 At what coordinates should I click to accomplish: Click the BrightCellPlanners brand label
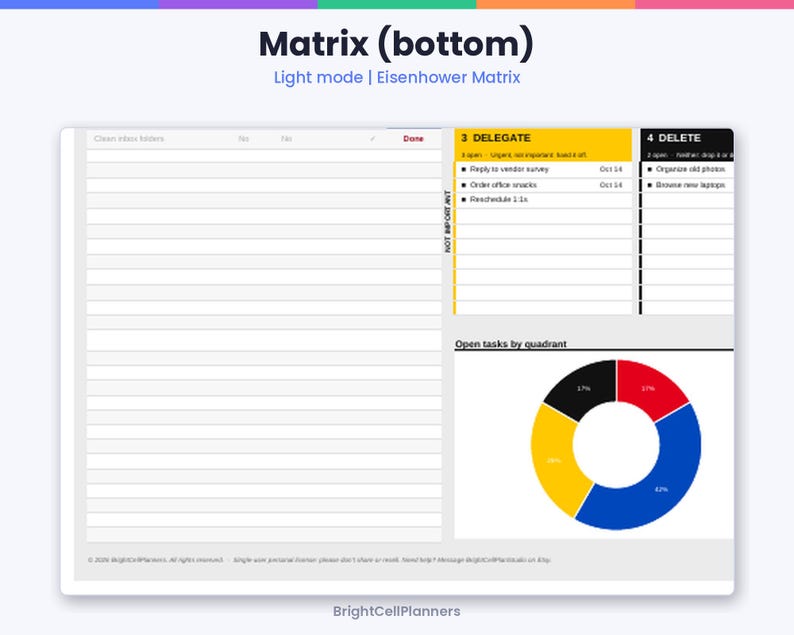396,611
